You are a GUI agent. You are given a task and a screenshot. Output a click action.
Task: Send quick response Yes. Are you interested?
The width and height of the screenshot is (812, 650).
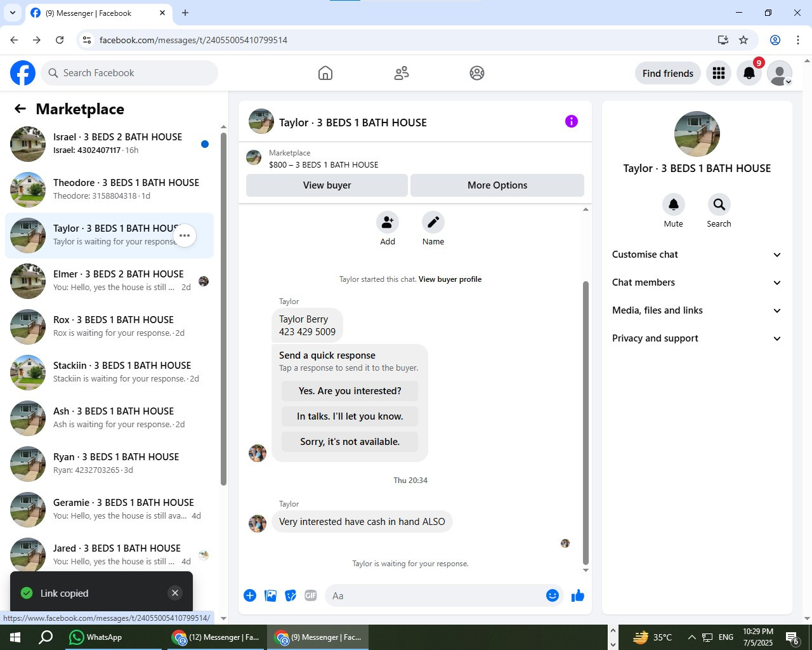(350, 391)
